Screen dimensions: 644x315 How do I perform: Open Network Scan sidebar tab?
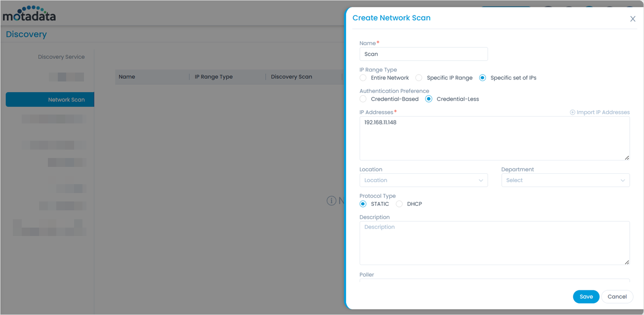tap(50, 100)
